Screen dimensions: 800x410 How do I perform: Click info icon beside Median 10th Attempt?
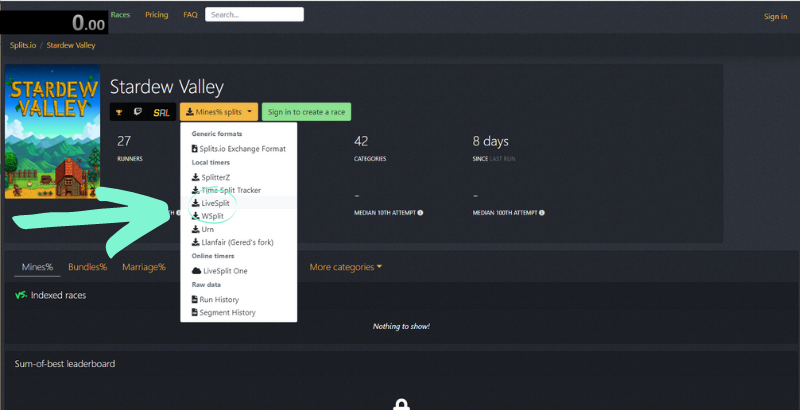coord(420,212)
